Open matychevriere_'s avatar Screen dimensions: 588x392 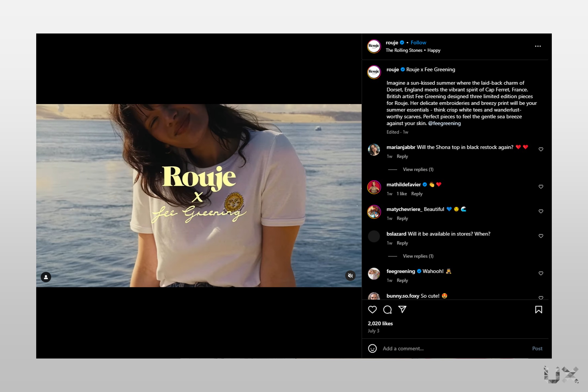click(374, 212)
